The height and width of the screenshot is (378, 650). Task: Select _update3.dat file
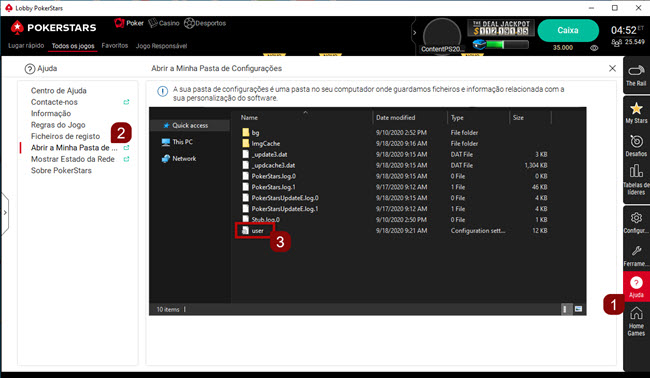(x=265, y=154)
